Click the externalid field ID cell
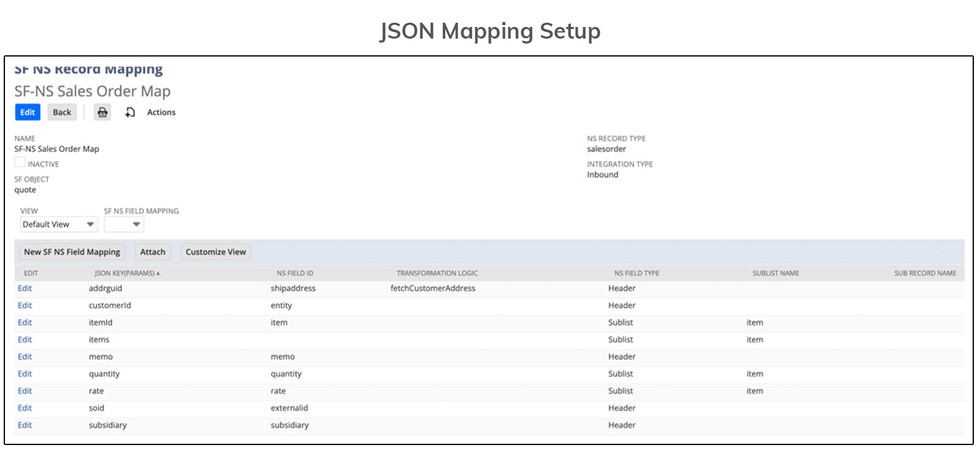 (x=289, y=408)
